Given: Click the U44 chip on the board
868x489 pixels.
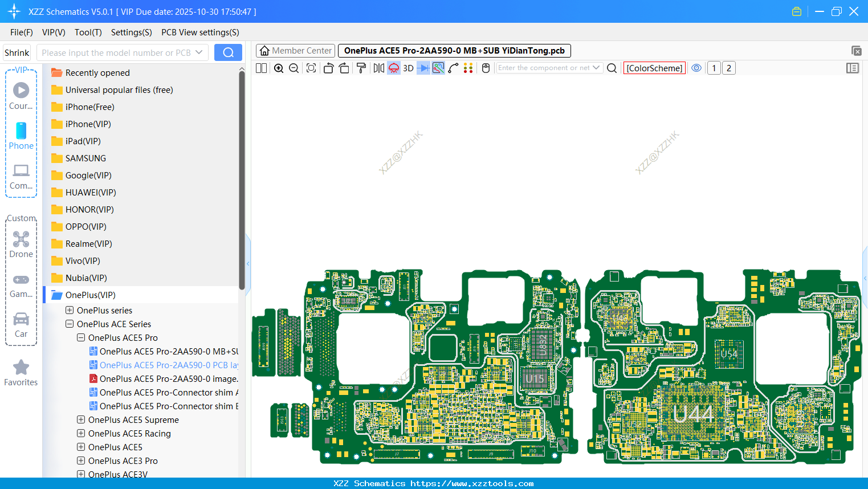Looking at the screenshot, I should [x=692, y=414].
